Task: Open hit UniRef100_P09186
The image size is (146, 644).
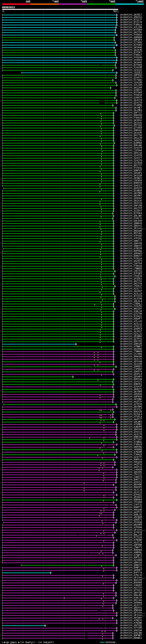Action: pos(131,58)
